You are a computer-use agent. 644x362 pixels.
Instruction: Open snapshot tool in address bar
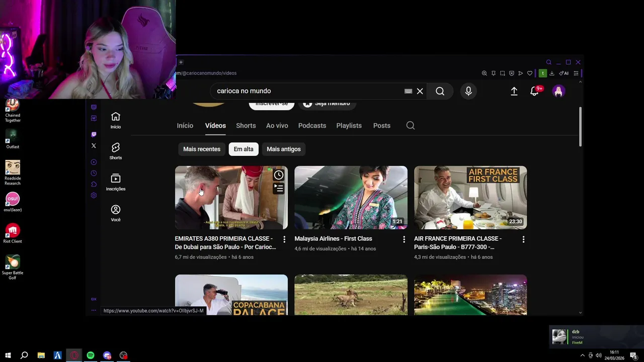tap(502, 73)
